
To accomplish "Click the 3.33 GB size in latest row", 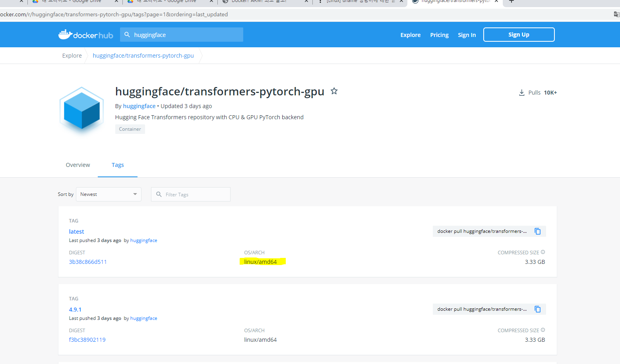I will click(x=535, y=262).
